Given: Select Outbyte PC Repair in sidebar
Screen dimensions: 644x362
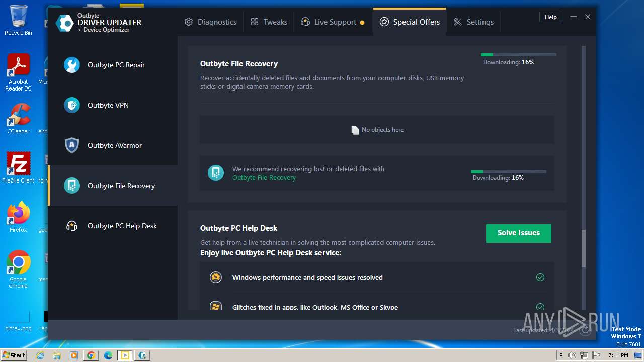Looking at the screenshot, I should coord(113,65).
